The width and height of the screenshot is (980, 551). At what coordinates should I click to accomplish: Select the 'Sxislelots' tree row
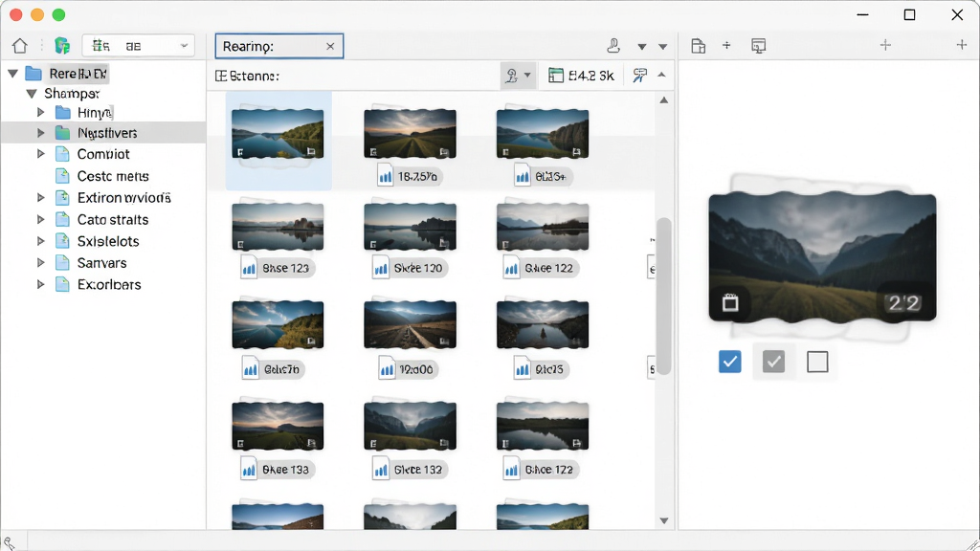coord(103,241)
